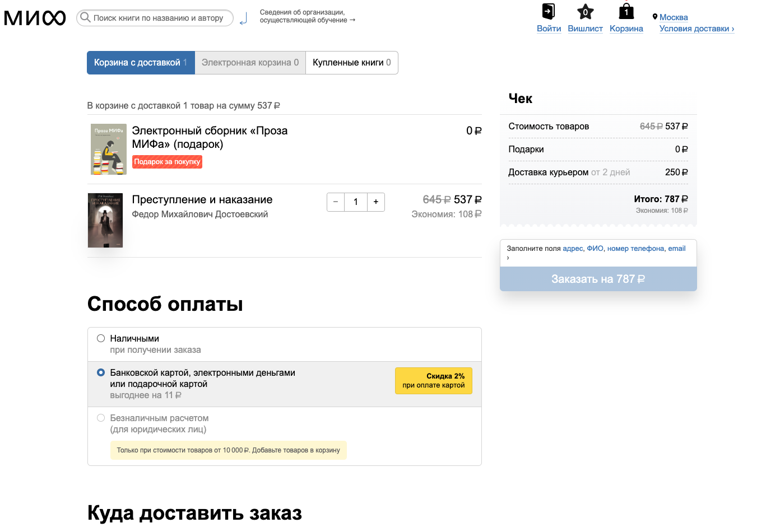766x532 pixels.
Task: Switch to Корзина с доставкой tab
Action: pyautogui.click(x=141, y=63)
